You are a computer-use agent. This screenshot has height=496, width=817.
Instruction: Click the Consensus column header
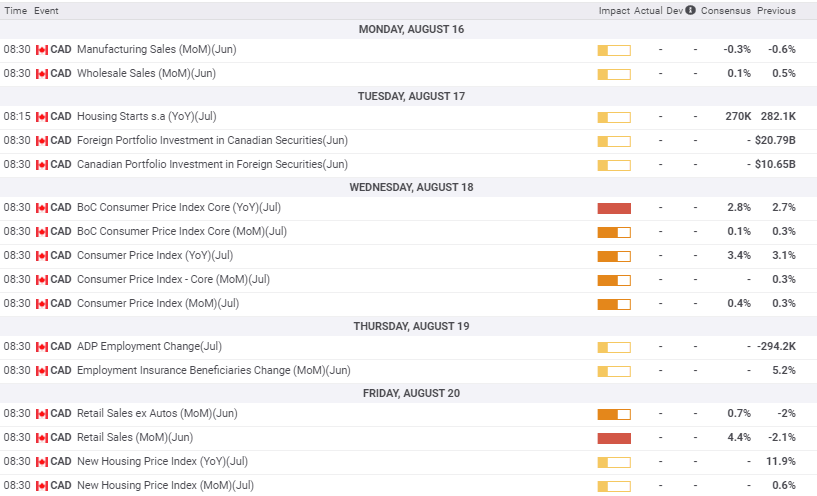click(724, 11)
